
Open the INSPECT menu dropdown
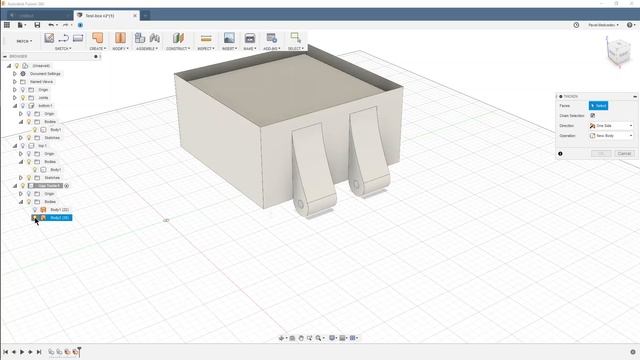pos(206,49)
